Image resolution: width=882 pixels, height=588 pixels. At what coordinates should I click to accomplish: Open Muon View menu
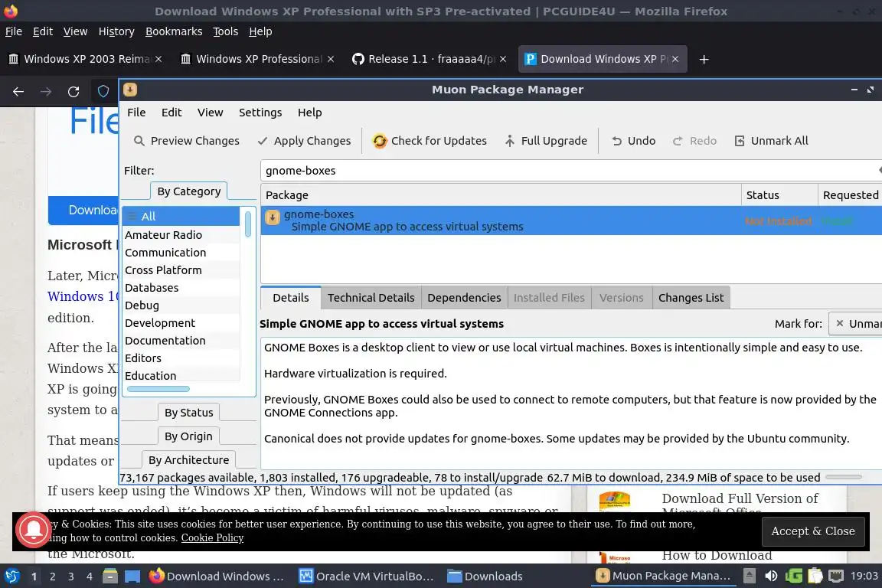[x=210, y=113]
